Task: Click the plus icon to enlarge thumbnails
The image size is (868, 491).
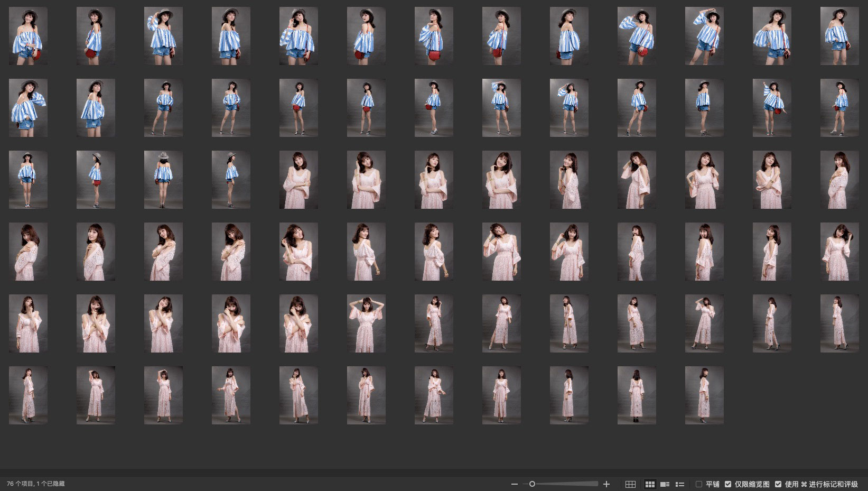Action: (606, 484)
